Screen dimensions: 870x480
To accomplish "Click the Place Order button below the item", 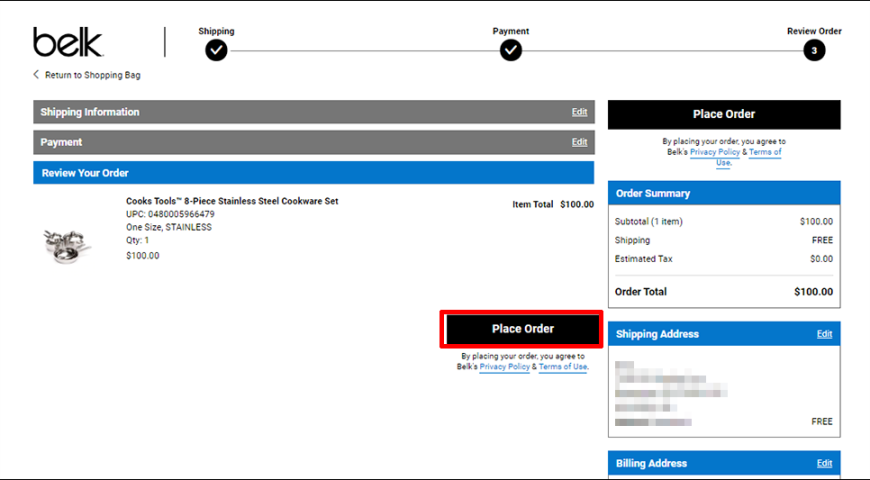I will pos(522,329).
